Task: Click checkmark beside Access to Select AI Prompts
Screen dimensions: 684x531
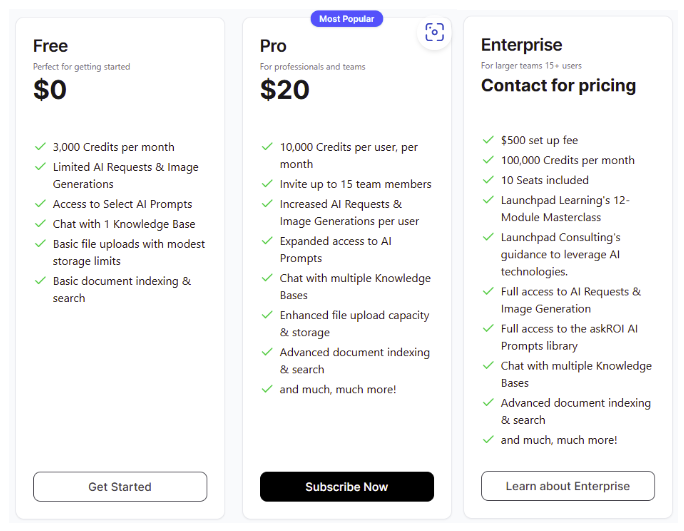Action: point(41,204)
